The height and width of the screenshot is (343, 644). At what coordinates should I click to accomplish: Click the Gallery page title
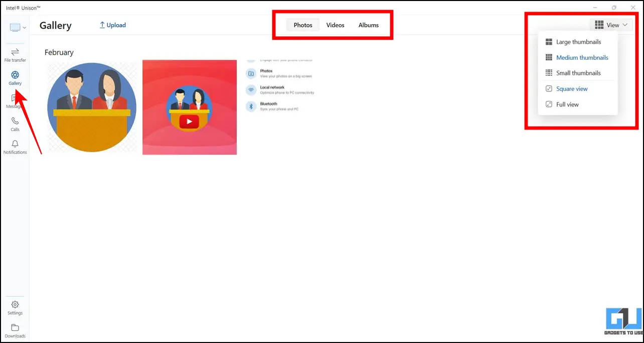click(x=56, y=26)
